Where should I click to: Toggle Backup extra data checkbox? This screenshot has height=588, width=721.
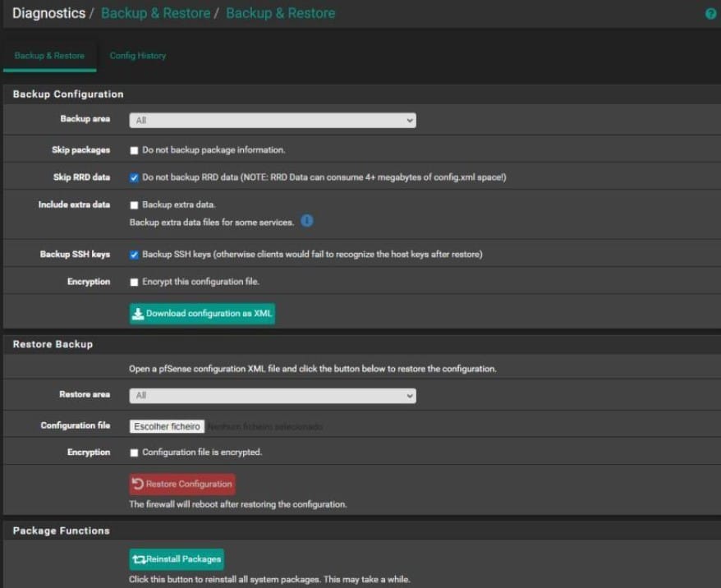click(134, 205)
